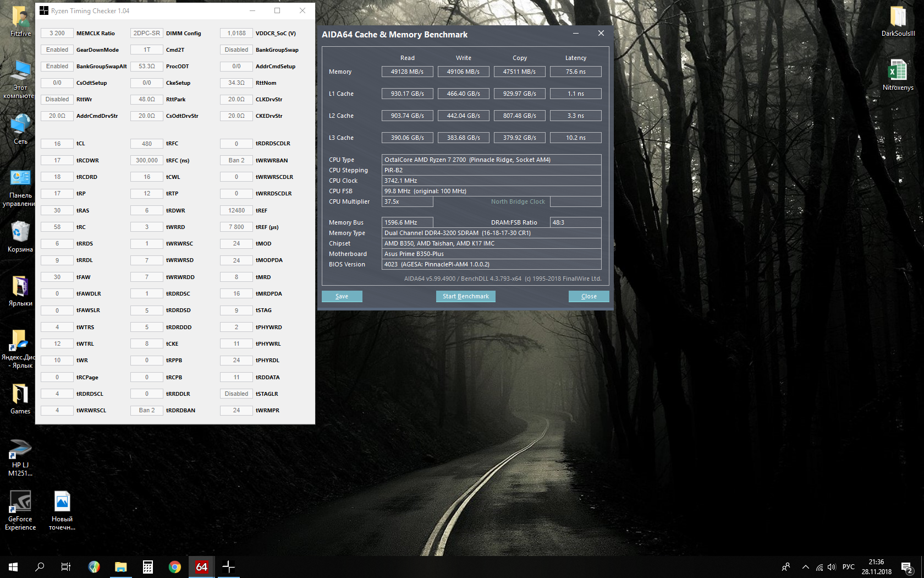Screen dimensions: 924x578
Task: Click the Memory Type field Dual Channel DDR4-3200
Action: point(492,233)
